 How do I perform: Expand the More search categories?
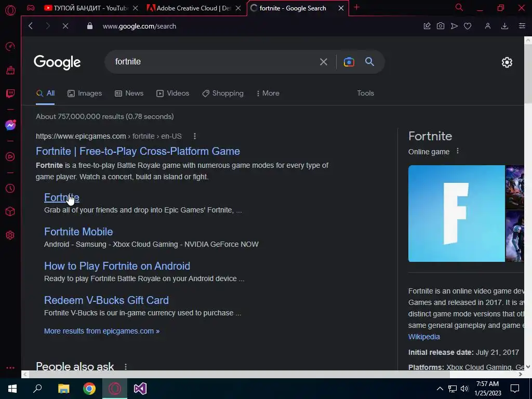coord(268,94)
